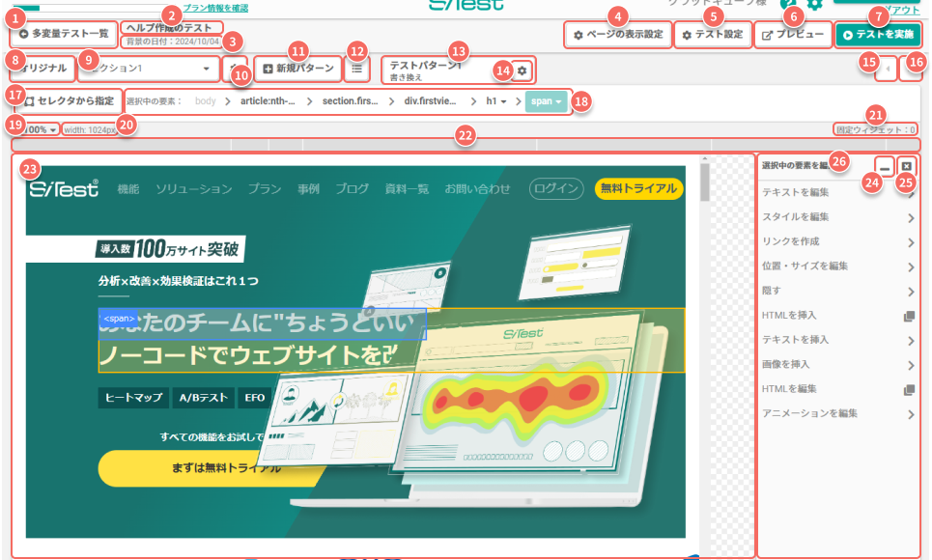Select article:nth-... breadcrumb item

[x=268, y=101]
